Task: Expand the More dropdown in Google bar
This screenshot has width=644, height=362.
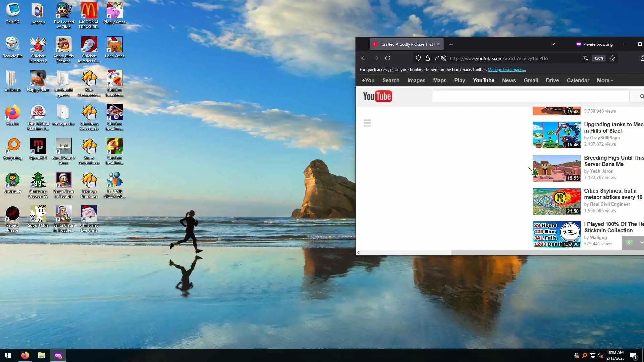Action: 605,80
